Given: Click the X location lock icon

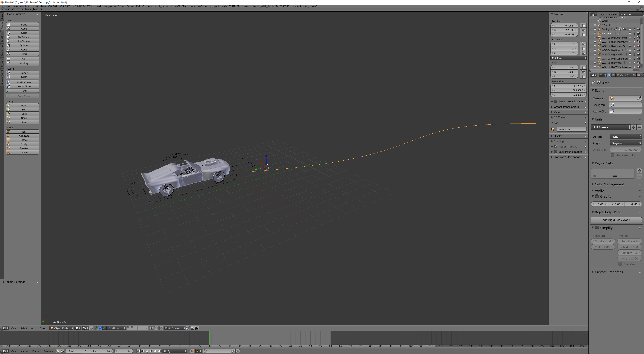Looking at the screenshot, I should 583,25.
